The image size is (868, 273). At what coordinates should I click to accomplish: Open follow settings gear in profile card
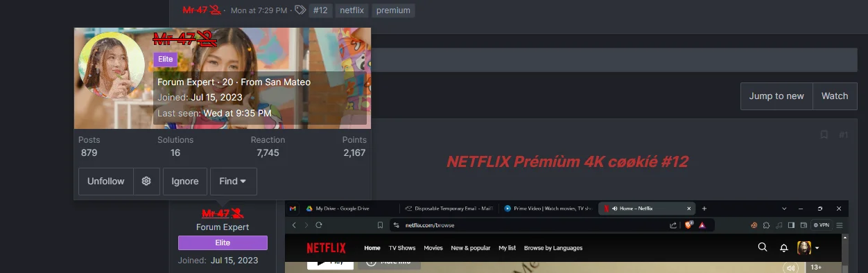coord(146,182)
